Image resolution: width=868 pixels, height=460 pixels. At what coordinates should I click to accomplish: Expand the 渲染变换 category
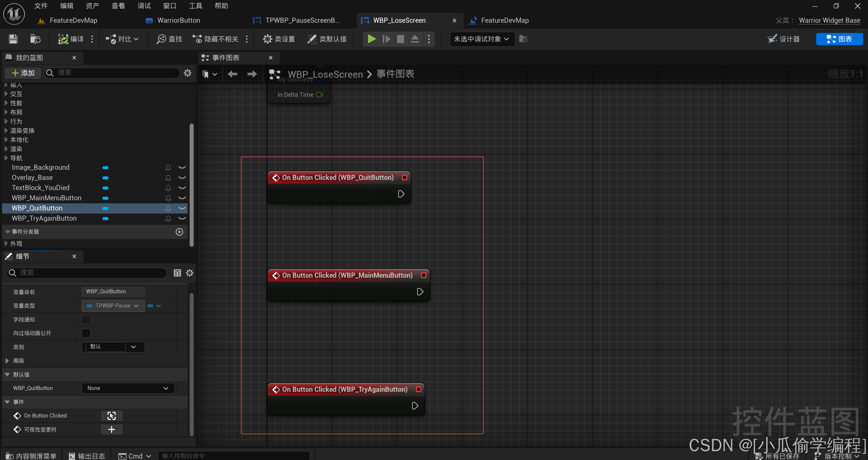click(x=6, y=130)
